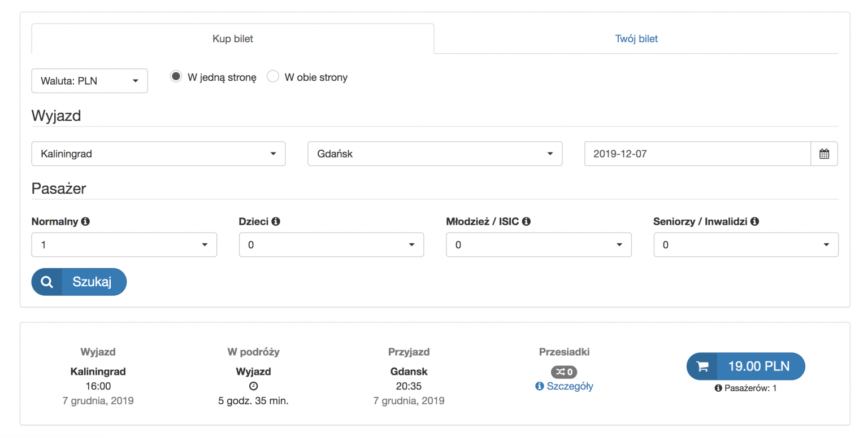Click the calendar icon beside date field

click(x=824, y=154)
